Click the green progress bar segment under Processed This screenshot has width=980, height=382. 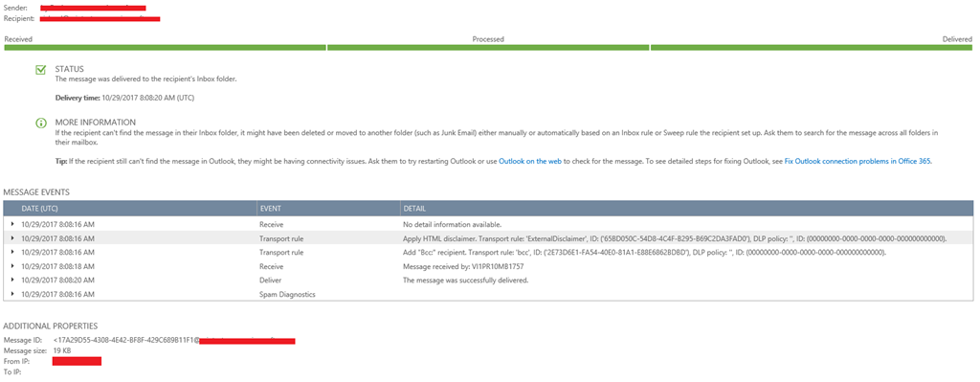click(x=488, y=48)
